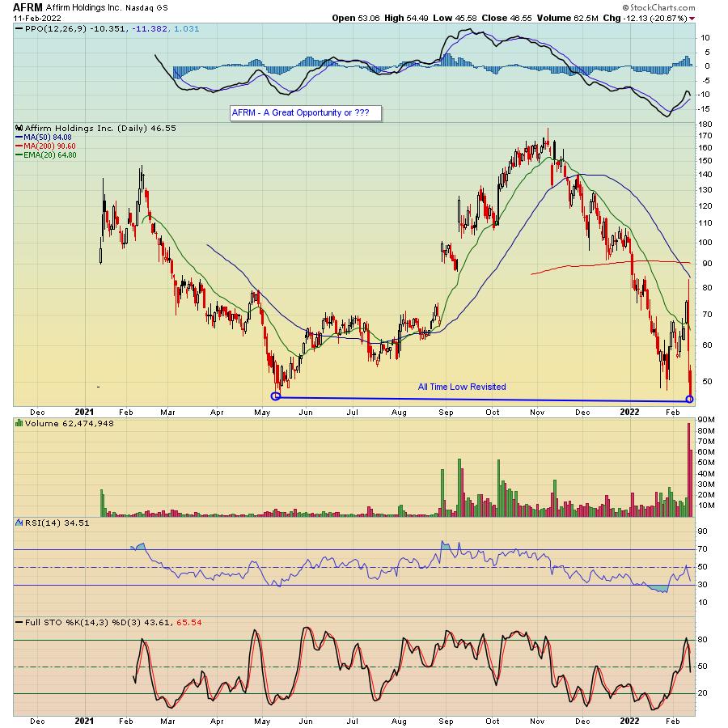Click the black PPO line legend marker
The height and width of the screenshot is (728, 728).
click(x=19, y=28)
